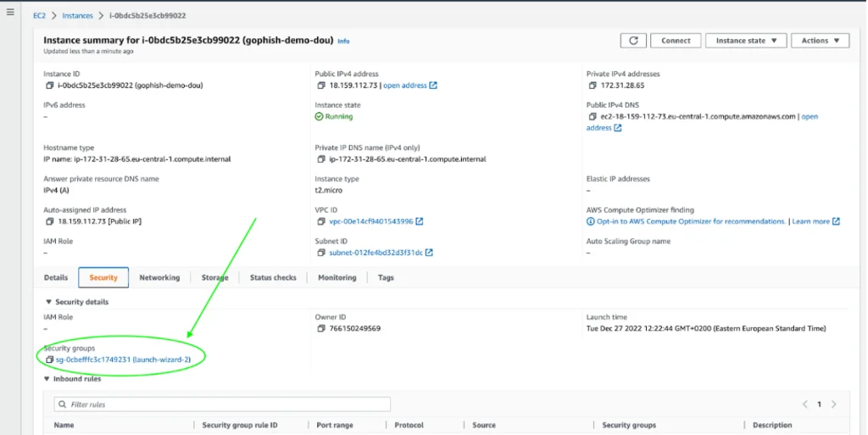Copy the Public IPv4 address 18.159.112.73
This screenshot has width=868, height=435.
321,86
